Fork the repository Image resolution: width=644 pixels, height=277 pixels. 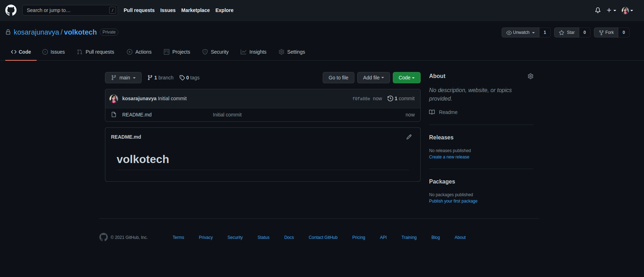point(606,32)
